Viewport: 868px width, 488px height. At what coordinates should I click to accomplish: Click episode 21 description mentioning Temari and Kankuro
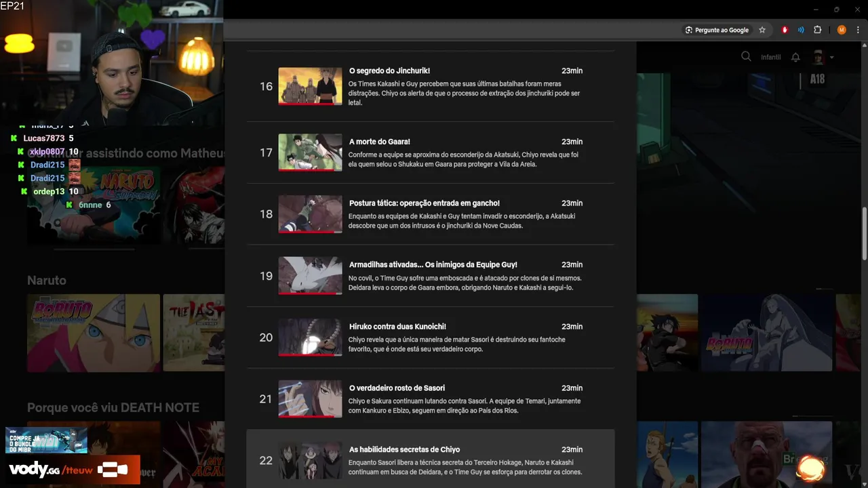465,405
